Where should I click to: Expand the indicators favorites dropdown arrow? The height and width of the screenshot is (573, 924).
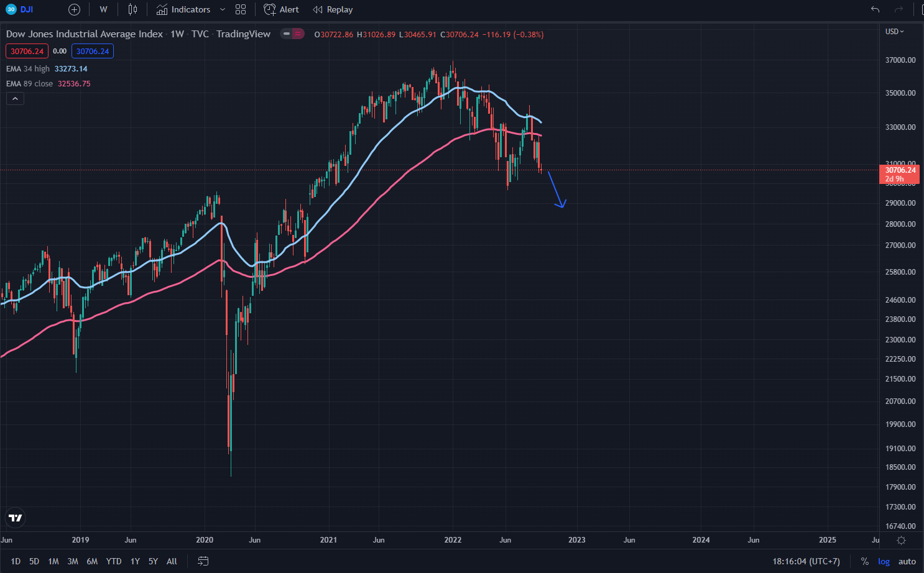click(223, 9)
